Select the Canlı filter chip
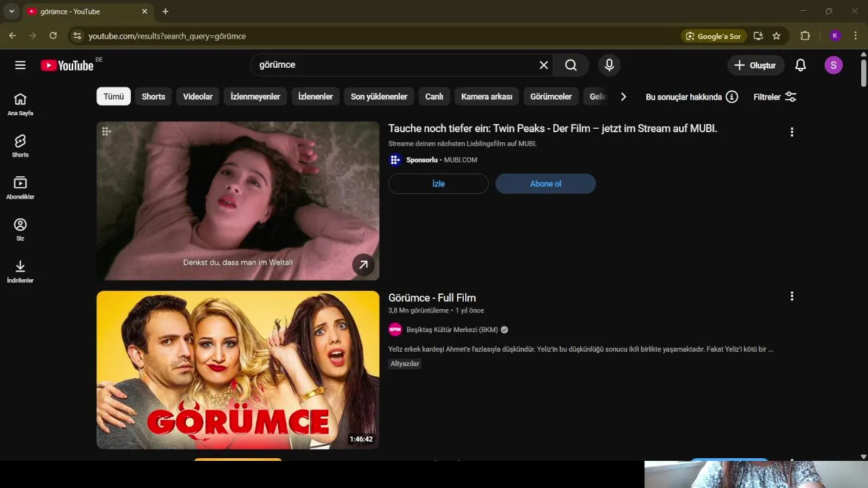This screenshot has width=868, height=488. pos(434,96)
